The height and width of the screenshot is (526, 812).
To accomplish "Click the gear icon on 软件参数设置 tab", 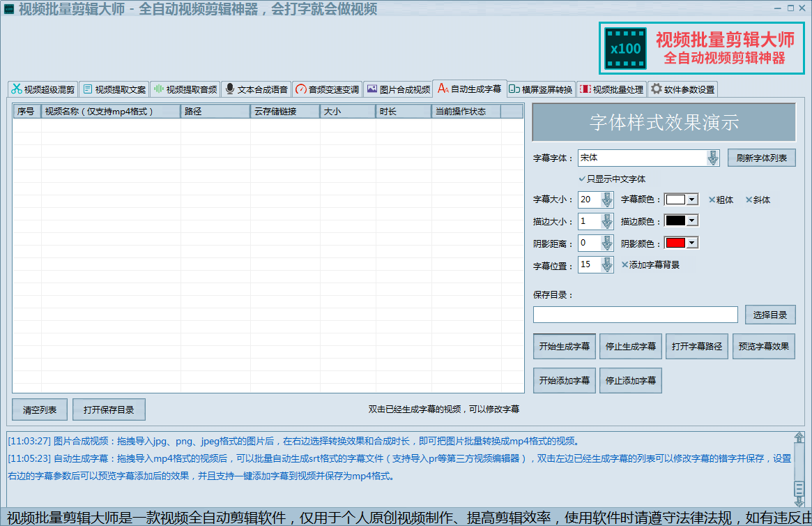I will 656,89.
